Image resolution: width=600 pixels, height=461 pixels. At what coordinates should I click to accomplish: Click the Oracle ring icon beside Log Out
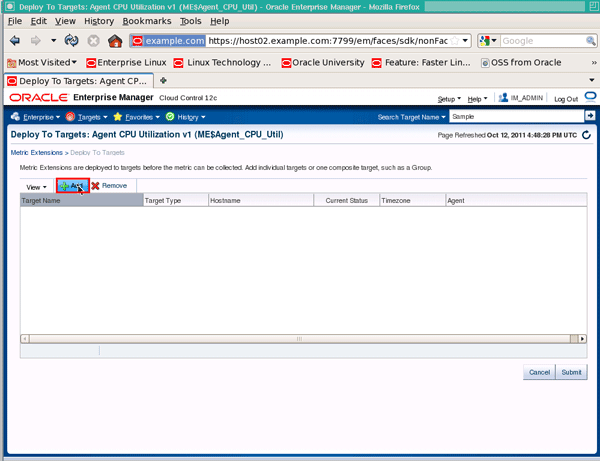(x=590, y=96)
